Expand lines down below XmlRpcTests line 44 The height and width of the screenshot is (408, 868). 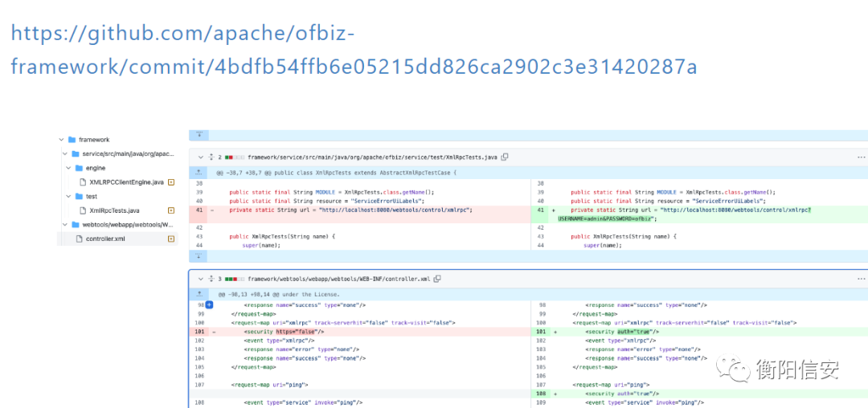click(x=199, y=256)
